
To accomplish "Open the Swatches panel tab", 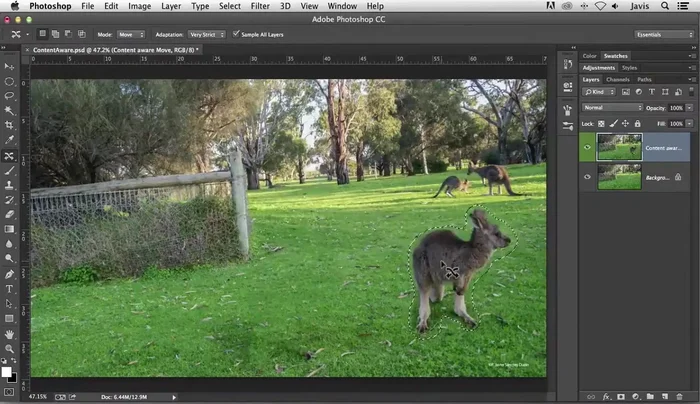I will click(x=616, y=56).
